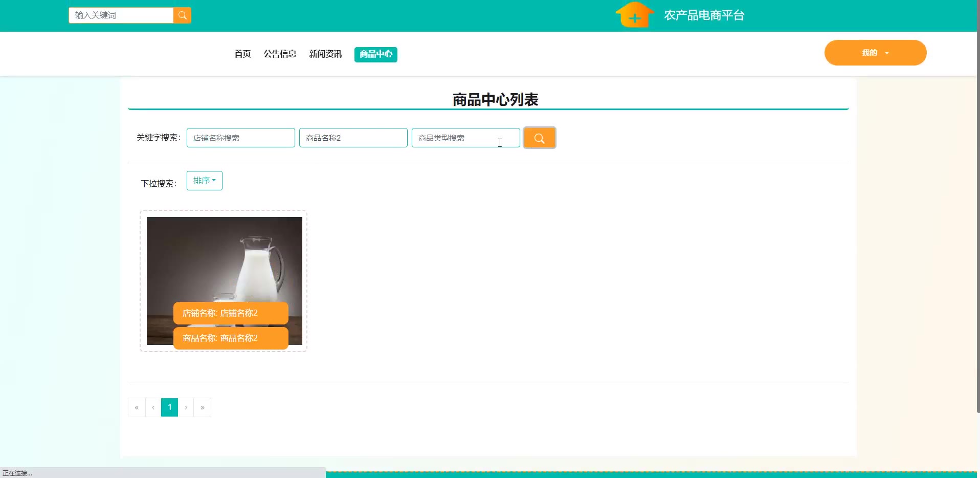Image resolution: width=980 pixels, height=478 pixels.
Task: Click the 店铺名称搜索 input field
Action: coord(241,138)
